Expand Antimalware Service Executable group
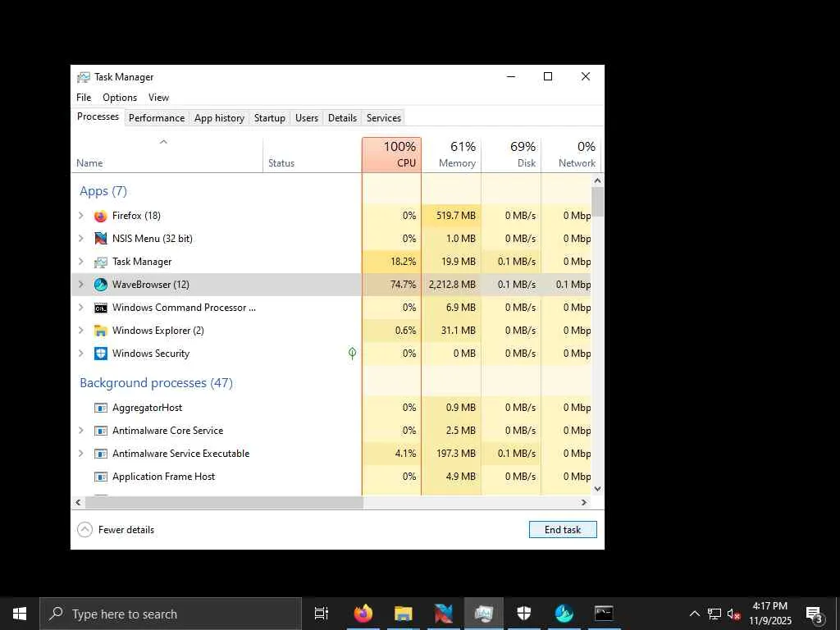840x630 pixels. [x=81, y=454]
